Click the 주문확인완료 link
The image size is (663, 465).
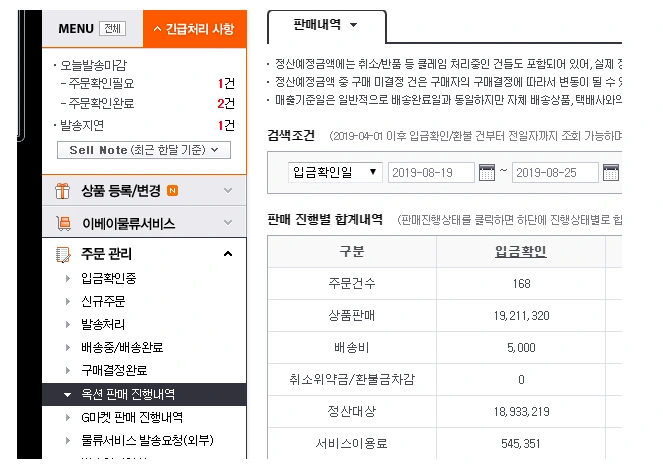click(101, 103)
